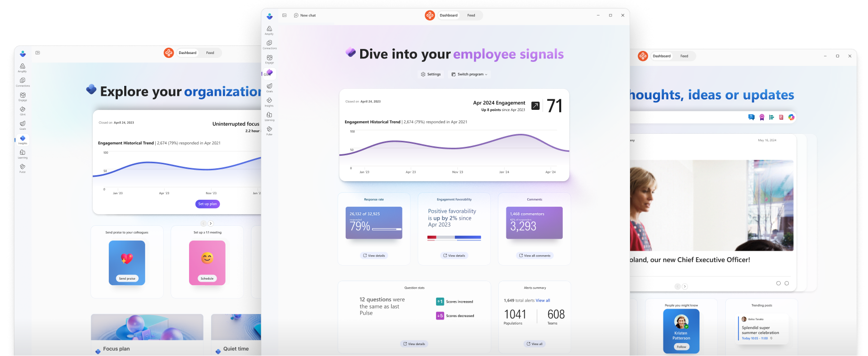868x356 pixels.
Task: Select the second carousel dot in the right window
Action: coord(787,283)
